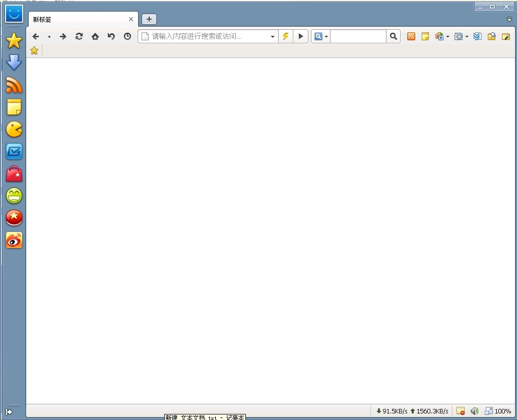
Task: Open the orange RSS reader in the sidebar
Action: pos(14,85)
